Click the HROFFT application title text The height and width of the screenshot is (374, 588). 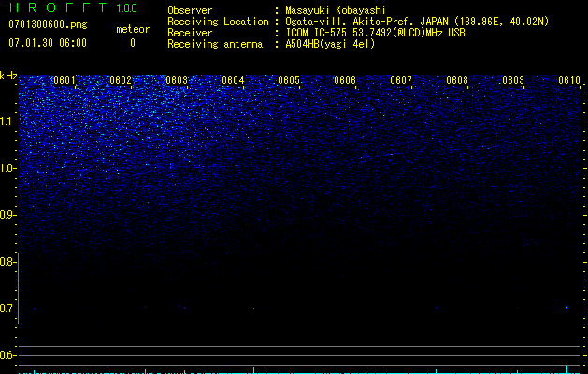(x=58, y=7)
